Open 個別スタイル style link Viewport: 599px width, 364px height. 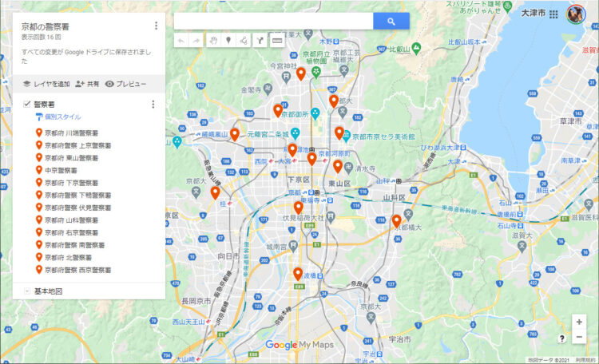(x=62, y=117)
